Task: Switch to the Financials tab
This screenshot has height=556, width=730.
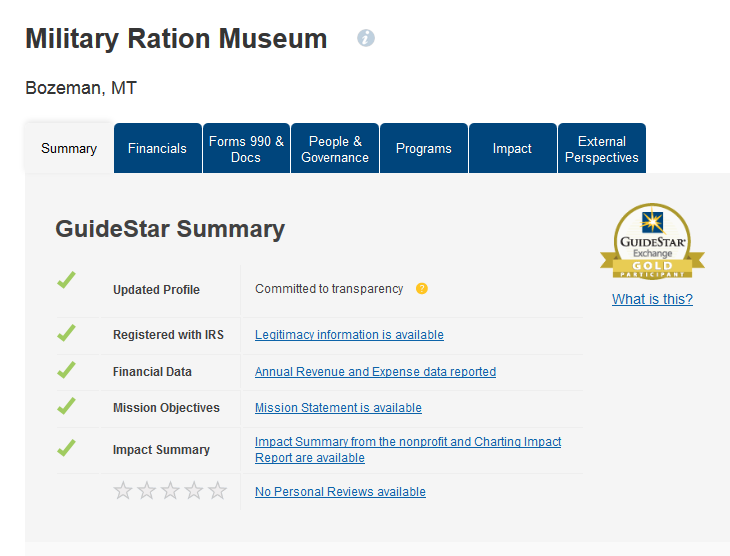Action: (x=157, y=148)
